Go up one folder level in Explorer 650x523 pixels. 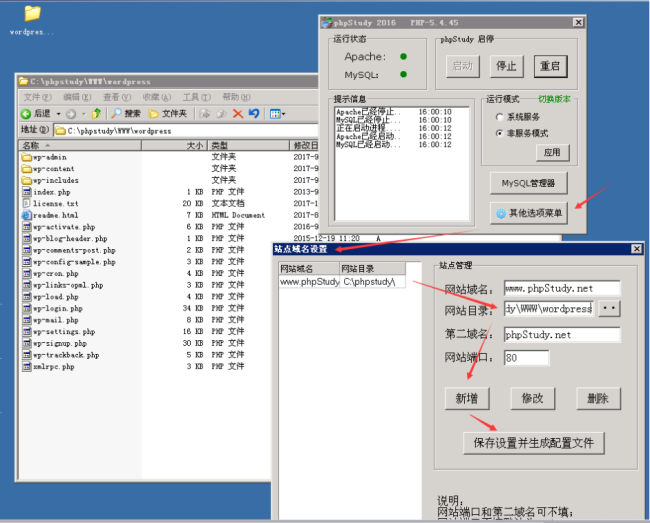(96, 114)
